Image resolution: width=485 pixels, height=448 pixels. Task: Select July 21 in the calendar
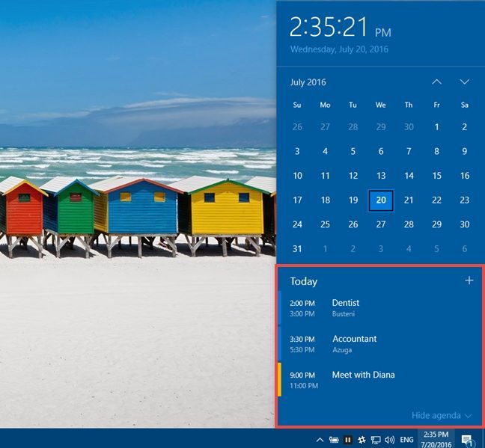409,200
